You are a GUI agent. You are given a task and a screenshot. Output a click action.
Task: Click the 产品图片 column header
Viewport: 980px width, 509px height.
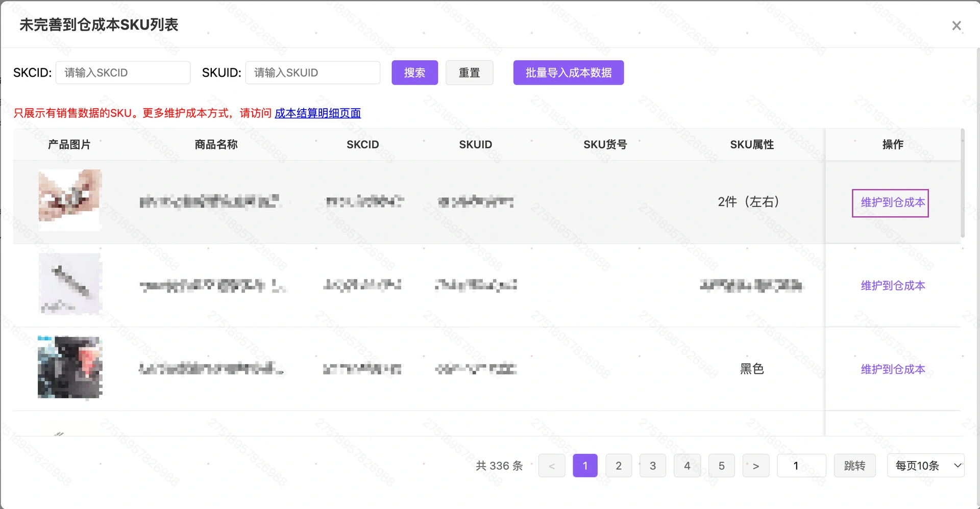(69, 144)
